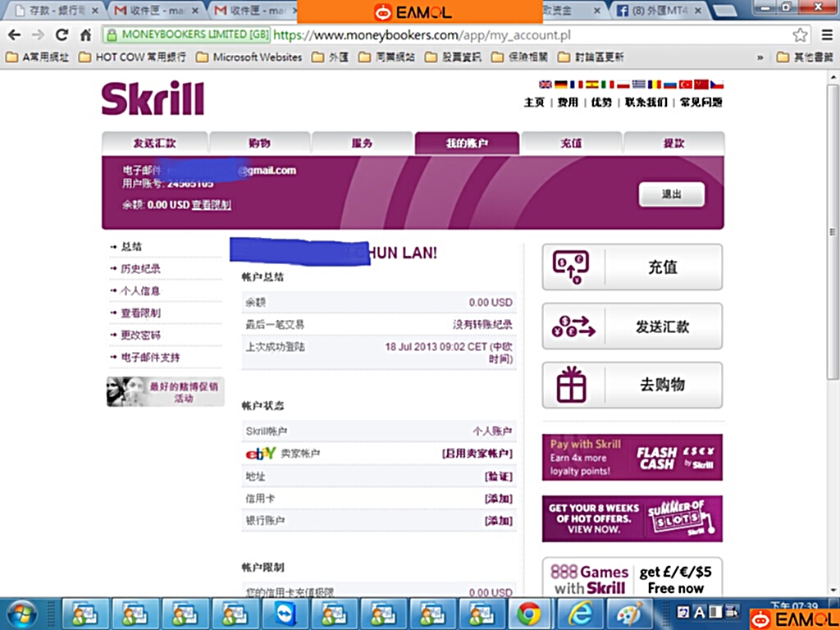
Task: Choose the Chinese flag language
Action: click(701, 84)
